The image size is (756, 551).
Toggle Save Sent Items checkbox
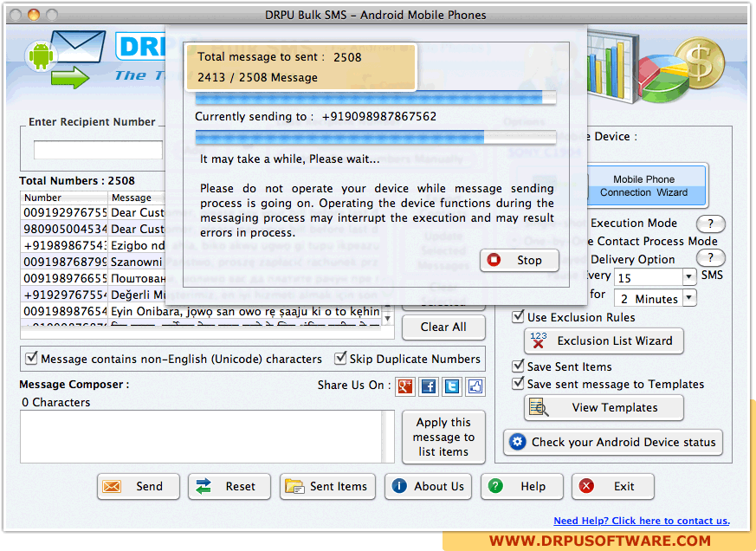tap(518, 366)
